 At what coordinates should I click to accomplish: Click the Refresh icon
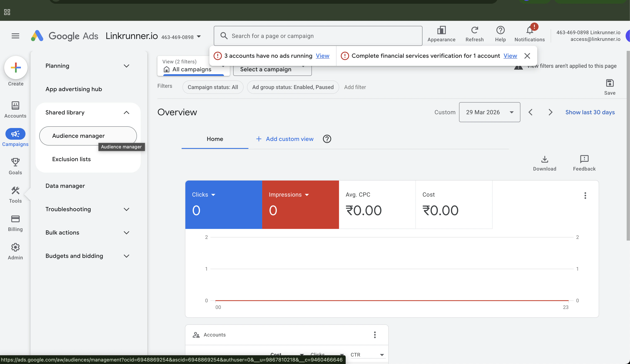tap(474, 31)
